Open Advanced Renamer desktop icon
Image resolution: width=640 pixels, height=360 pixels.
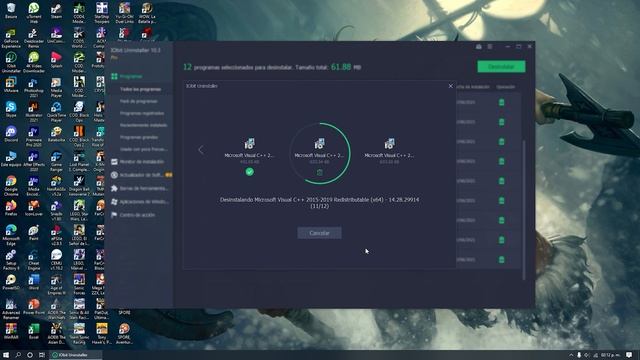[11, 309]
